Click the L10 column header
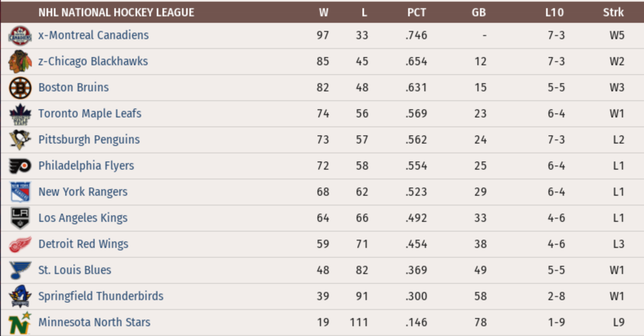Image resolution: width=644 pixels, height=336 pixels. pos(554,13)
